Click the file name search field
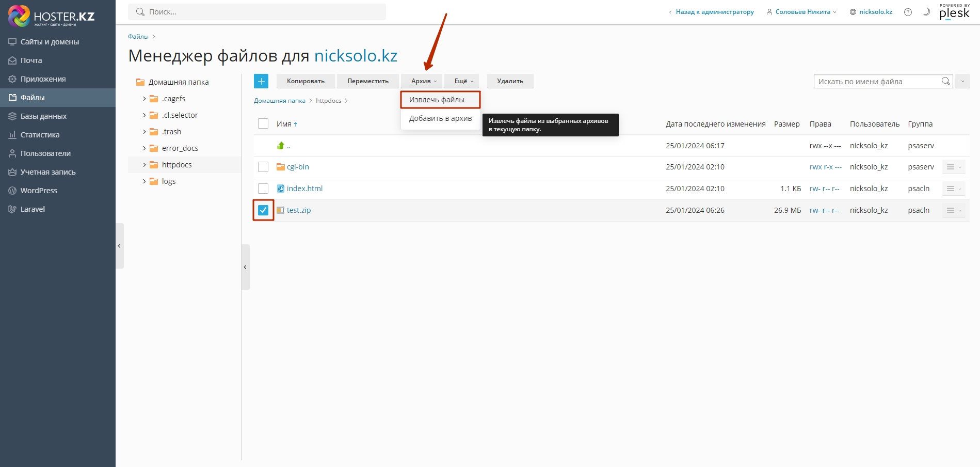Screen dimensions: 980x467 click(x=876, y=81)
